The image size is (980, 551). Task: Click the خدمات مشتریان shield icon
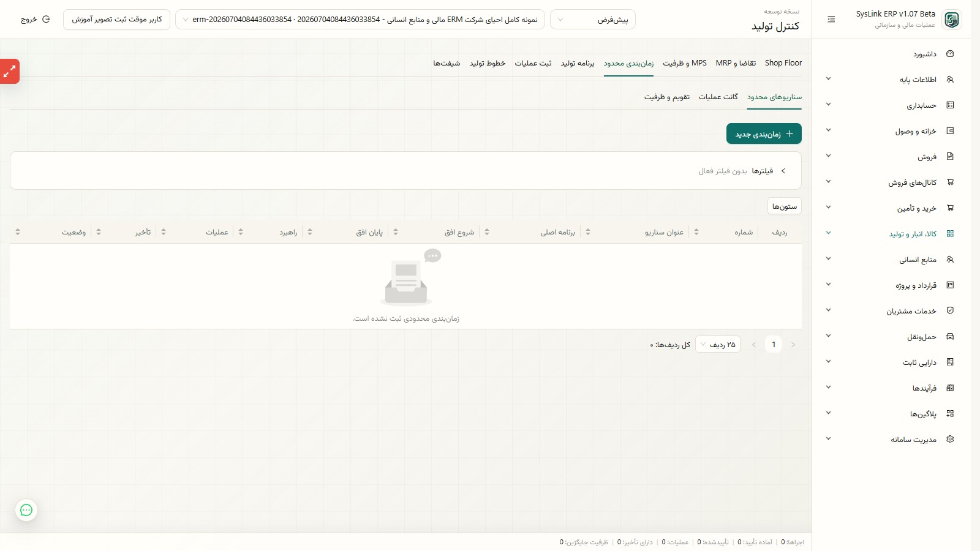coord(950,311)
